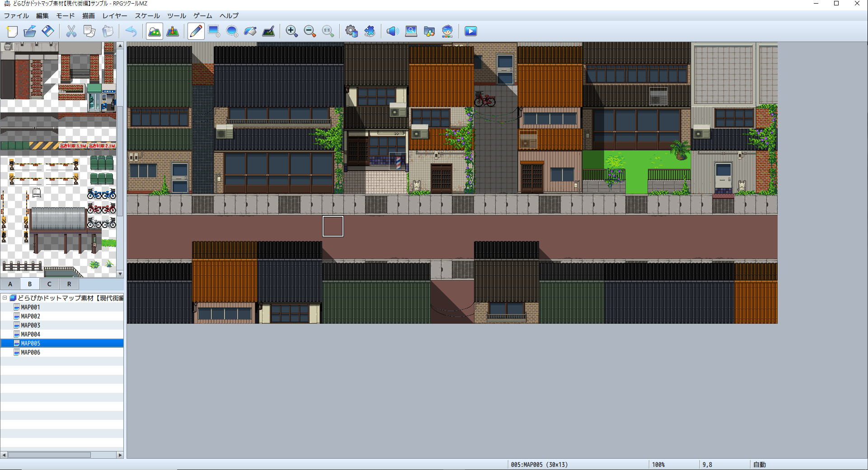Undo the last map edit
Viewport: 868px width, 470px height.
pos(131,31)
